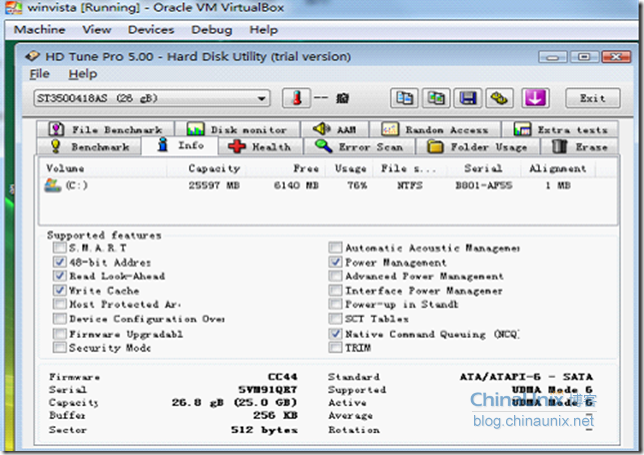Open the drive selection dropdown ST3500418AS
Screen dimensions: 644x455
tap(152, 99)
